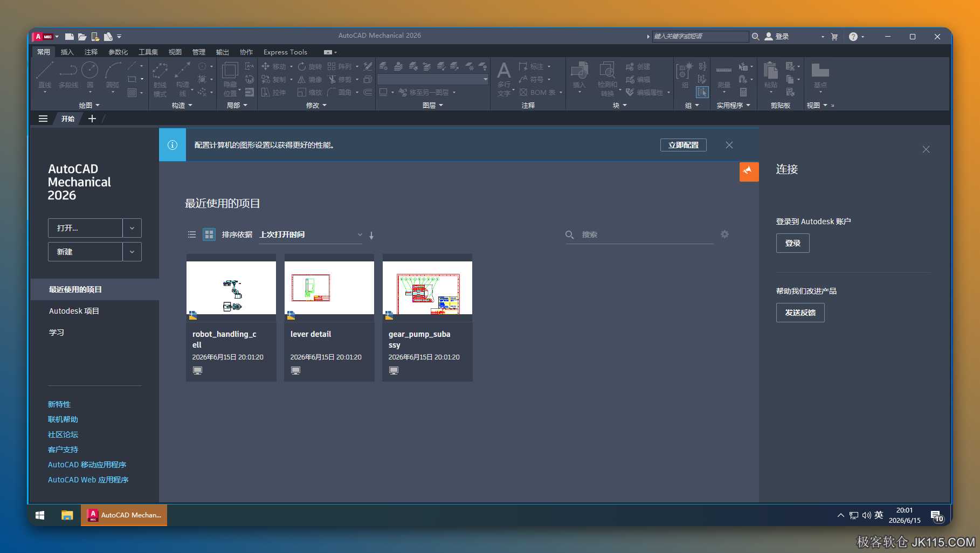
Task: Open the Insert (插入) ribbon tab
Action: (x=67, y=52)
